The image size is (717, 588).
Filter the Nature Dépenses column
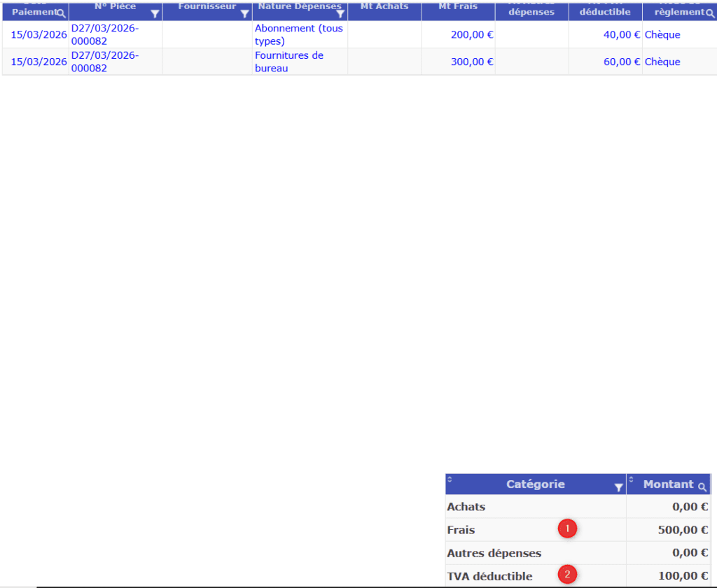(340, 13)
